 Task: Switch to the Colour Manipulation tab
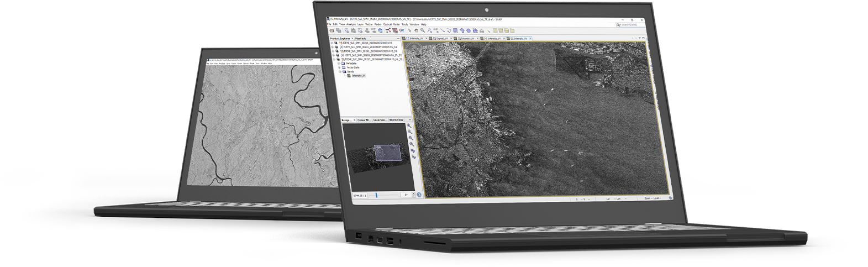(x=364, y=119)
